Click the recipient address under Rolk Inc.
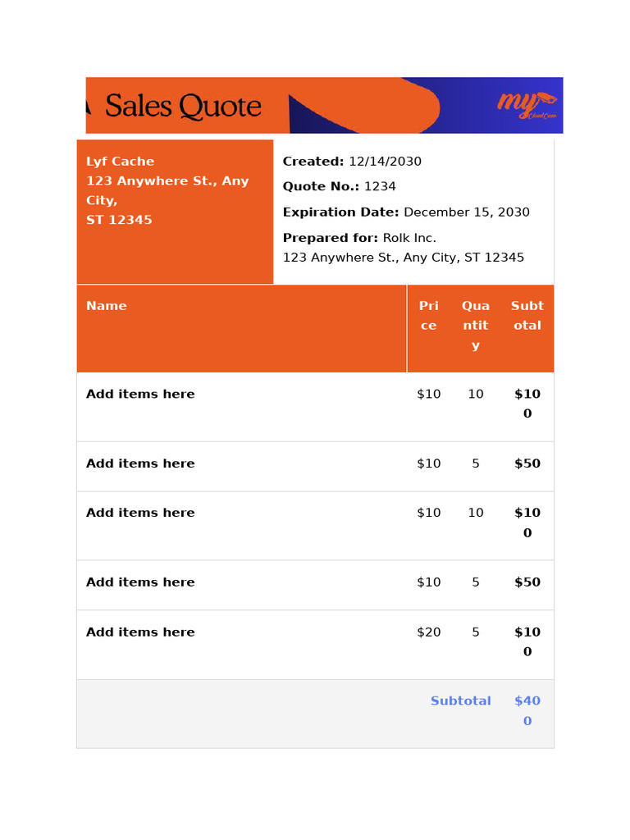Image resolution: width=630 pixels, height=840 pixels. coord(404,258)
